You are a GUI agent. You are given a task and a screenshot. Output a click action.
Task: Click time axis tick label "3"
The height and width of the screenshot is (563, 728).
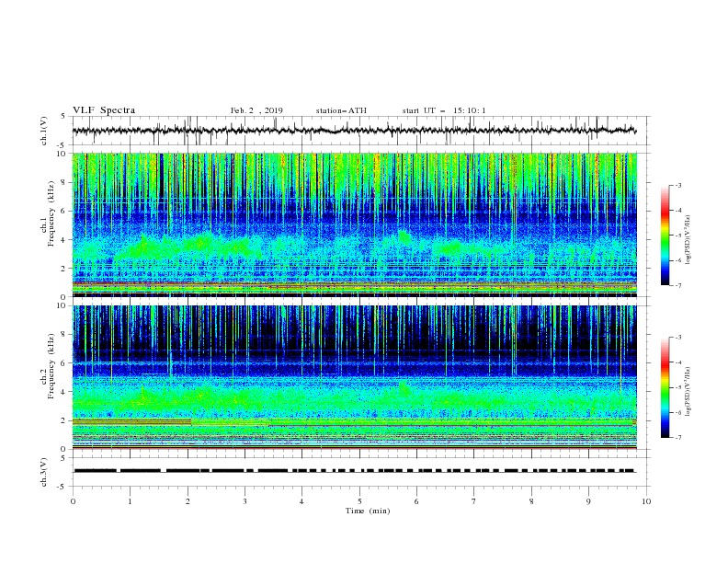tap(245, 501)
